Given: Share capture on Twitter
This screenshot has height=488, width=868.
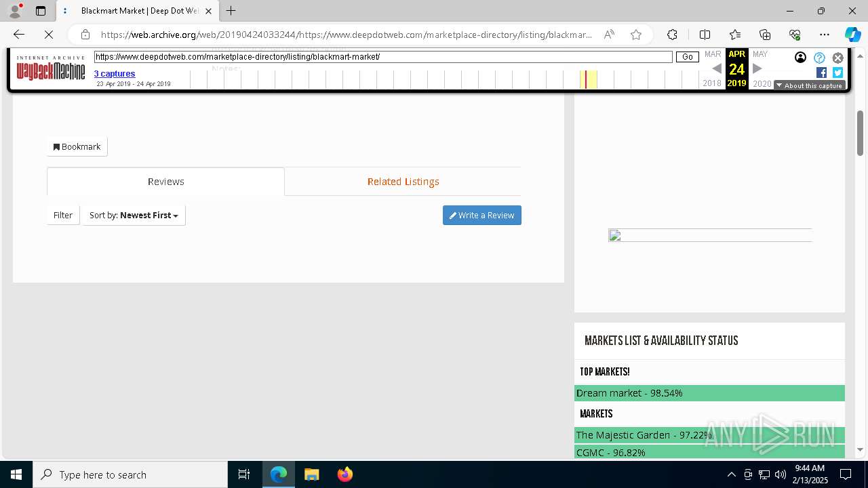Looking at the screenshot, I should (x=837, y=73).
